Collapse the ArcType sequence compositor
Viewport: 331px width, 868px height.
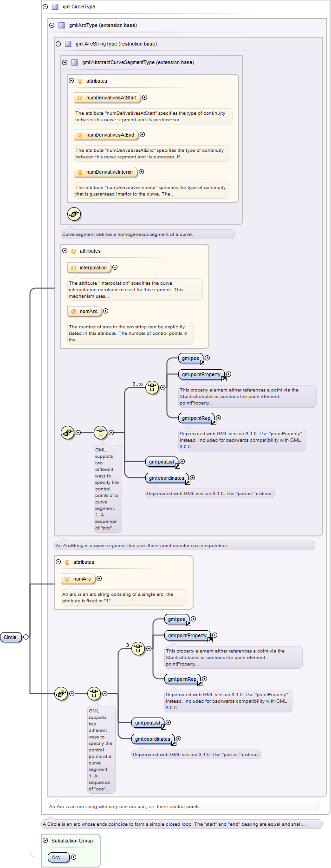click(72, 693)
